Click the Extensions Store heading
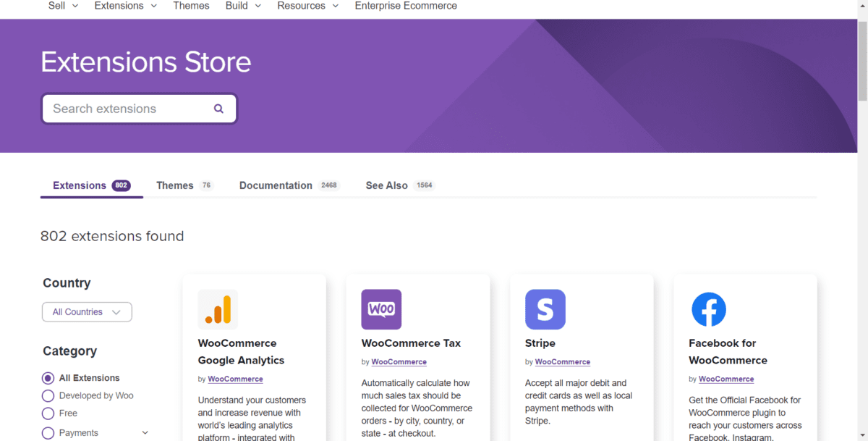The height and width of the screenshot is (441, 868). tap(146, 62)
